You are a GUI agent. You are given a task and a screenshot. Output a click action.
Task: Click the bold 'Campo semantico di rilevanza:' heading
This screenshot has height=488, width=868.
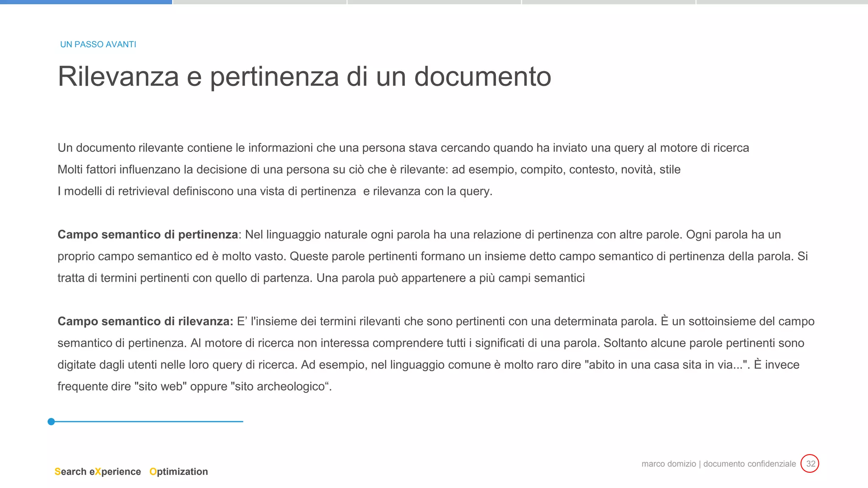click(145, 322)
